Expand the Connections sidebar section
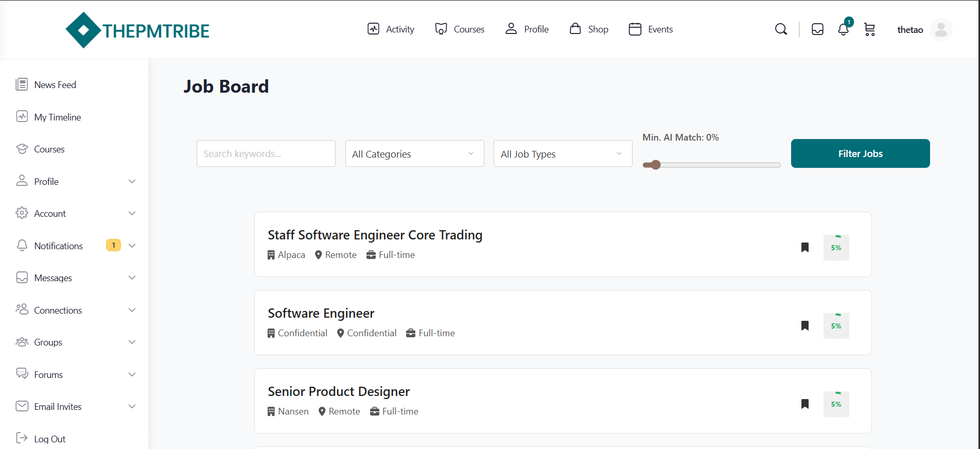 click(x=132, y=310)
